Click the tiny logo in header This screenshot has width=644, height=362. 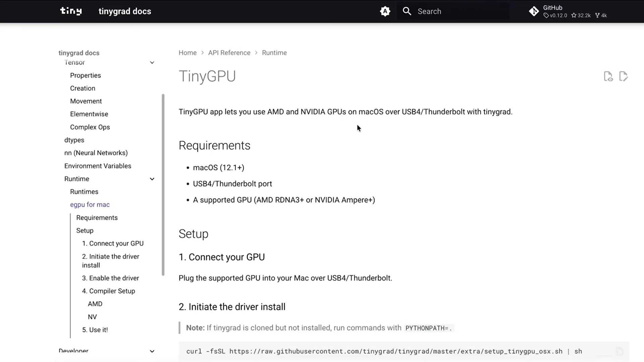(x=71, y=11)
